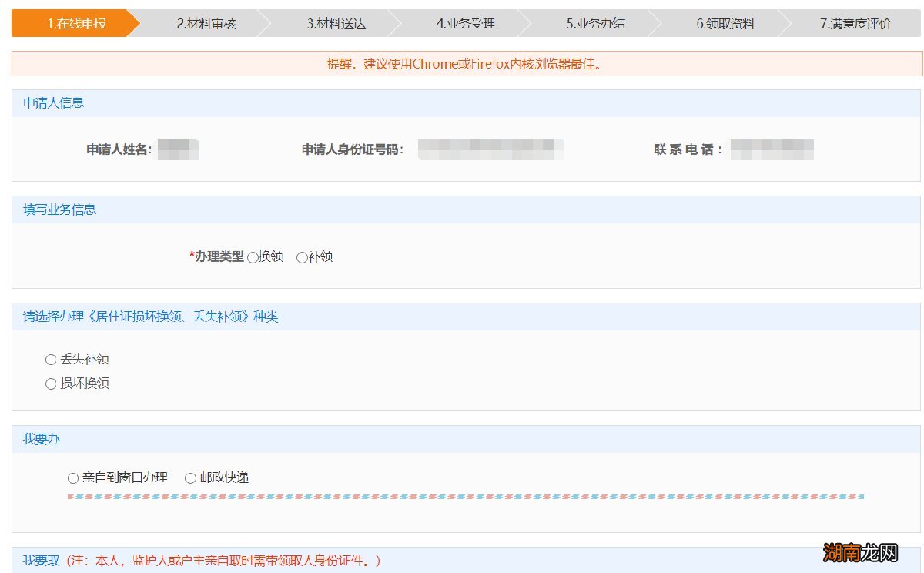Click the 申请人信息 section header
This screenshot has width=924, height=573.
[55, 102]
